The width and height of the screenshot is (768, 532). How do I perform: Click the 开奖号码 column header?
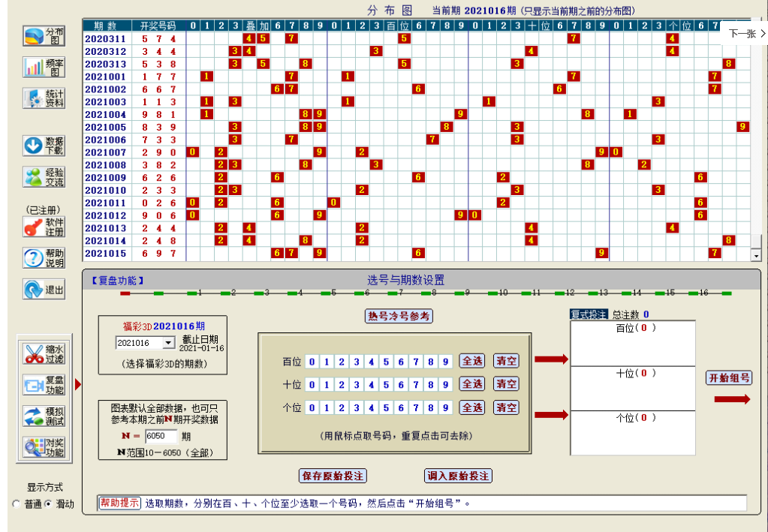coord(158,26)
